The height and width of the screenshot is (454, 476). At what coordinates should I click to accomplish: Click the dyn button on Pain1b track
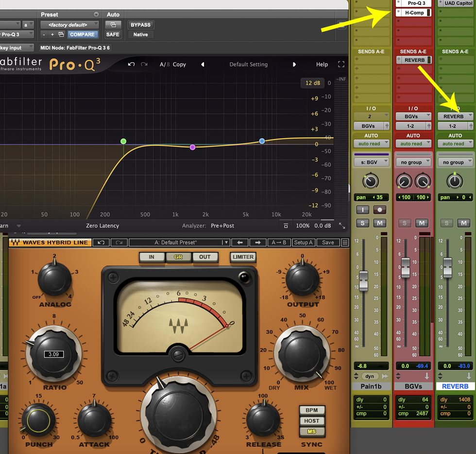370,376
